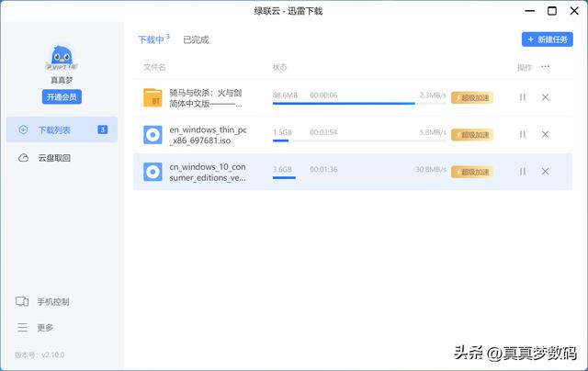This screenshot has height=371, width=588.
Task: Click the 操作 column header
Action: point(525,67)
